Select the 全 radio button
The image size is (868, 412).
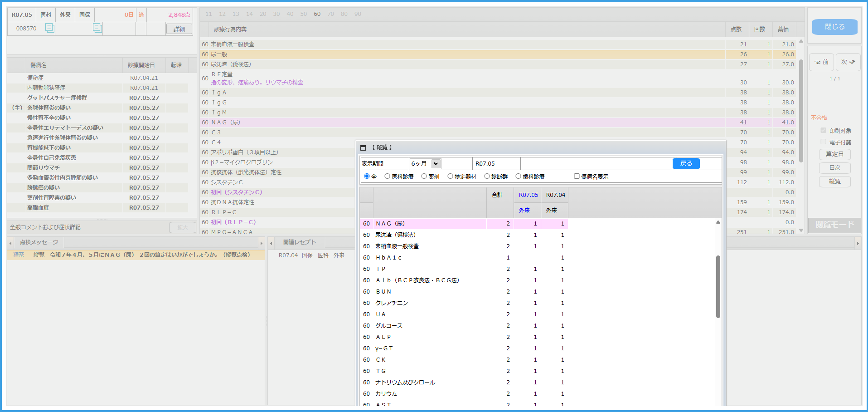[x=367, y=176]
